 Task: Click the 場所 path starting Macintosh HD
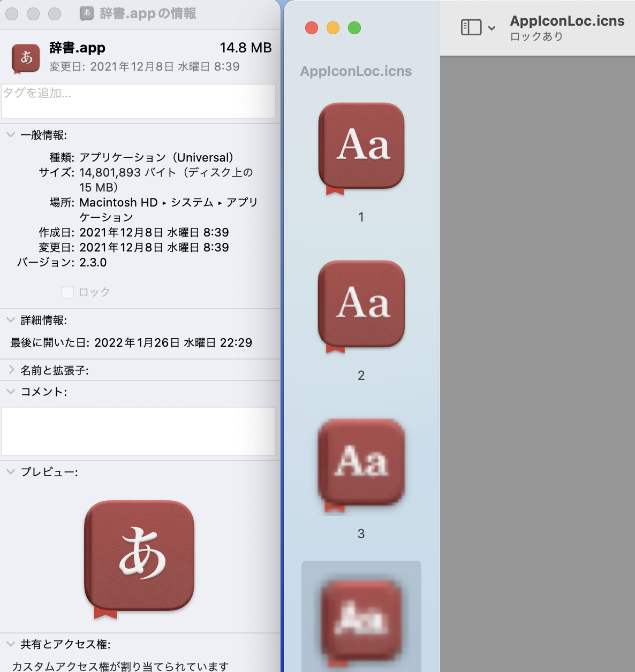coord(169,210)
